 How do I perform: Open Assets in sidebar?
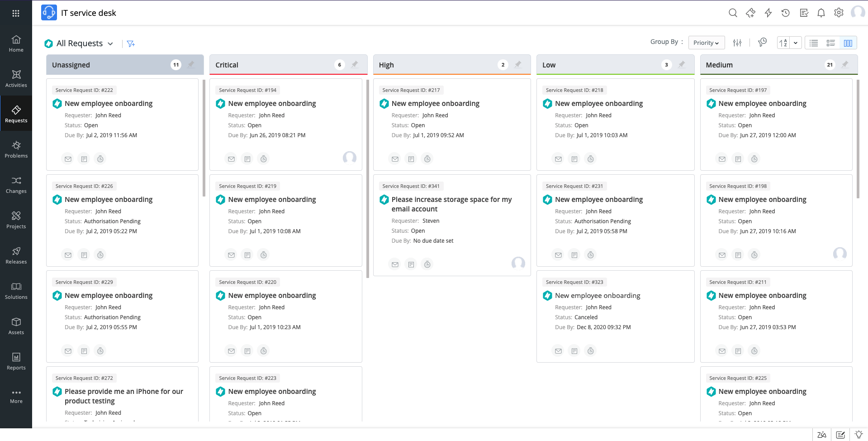point(16,326)
